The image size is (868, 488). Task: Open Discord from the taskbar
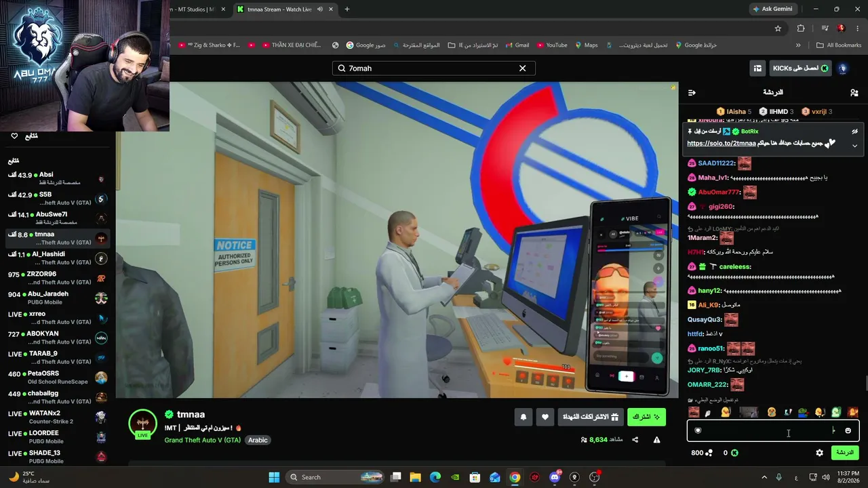click(555, 477)
